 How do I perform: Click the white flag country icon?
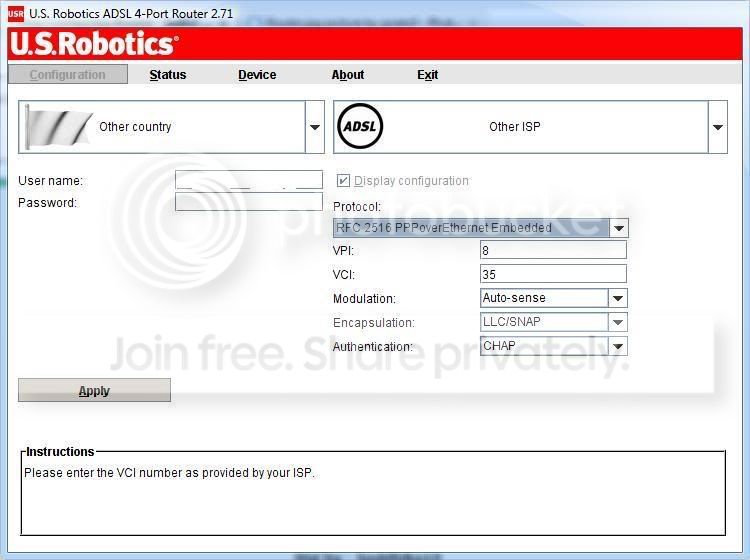coord(58,127)
